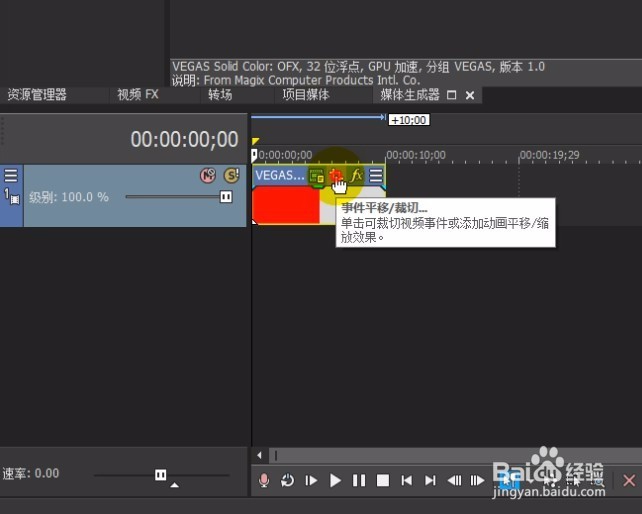The height and width of the screenshot is (514, 642).
Task: Step to previous frame
Action: pos(454,480)
